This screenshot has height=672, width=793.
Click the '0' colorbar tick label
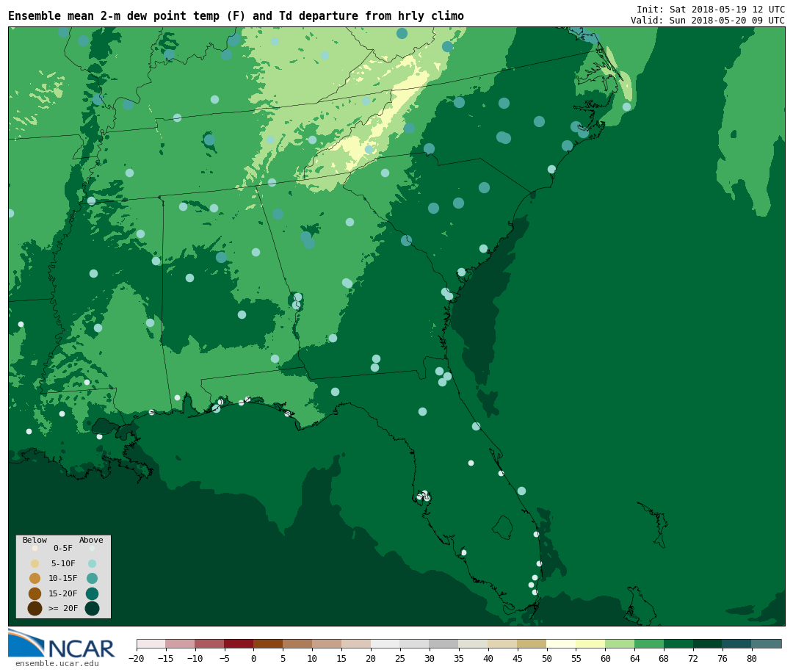253,658
